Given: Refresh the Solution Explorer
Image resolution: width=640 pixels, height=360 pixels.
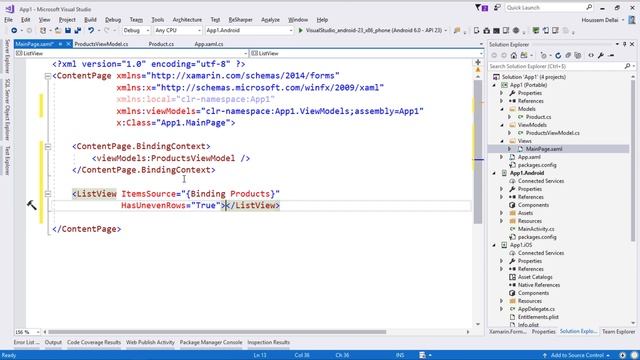Looking at the screenshot, I should [558, 55].
